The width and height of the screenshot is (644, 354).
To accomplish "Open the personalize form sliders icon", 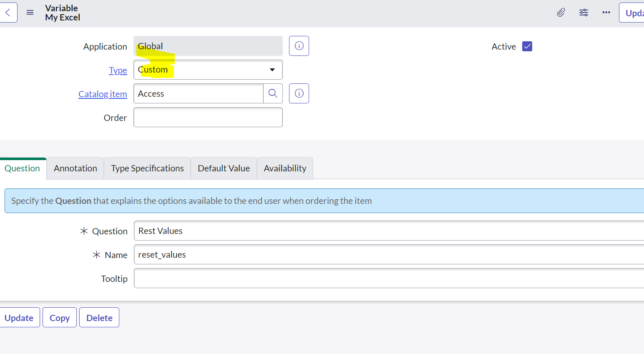I will (583, 13).
